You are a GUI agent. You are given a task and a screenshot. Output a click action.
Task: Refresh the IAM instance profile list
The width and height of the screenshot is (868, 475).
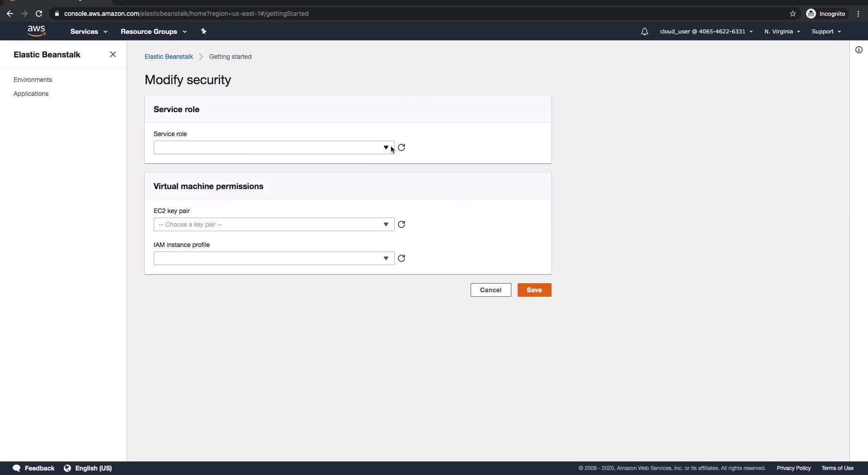click(401, 258)
